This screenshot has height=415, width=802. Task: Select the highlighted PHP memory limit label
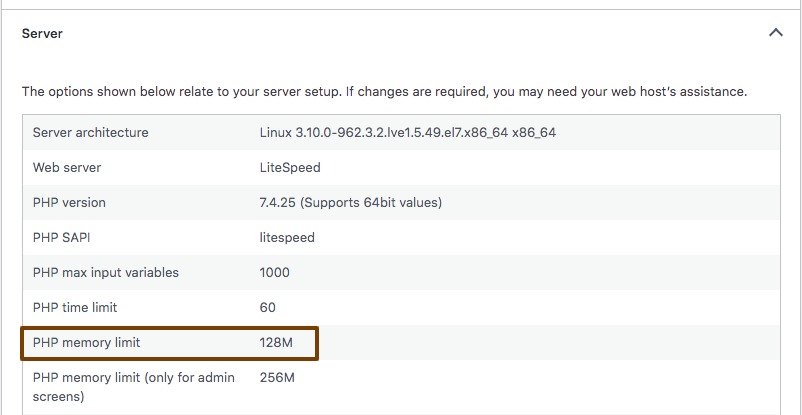pos(86,342)
